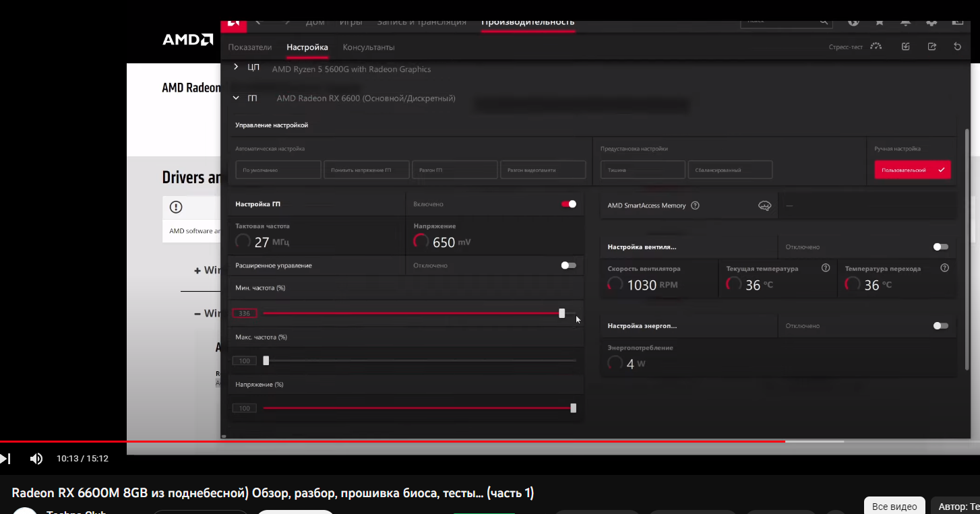Click the Напряжение gauge icon beside 650 mV
The height and width of the screenshot is (514, 980).
point(421,241)
